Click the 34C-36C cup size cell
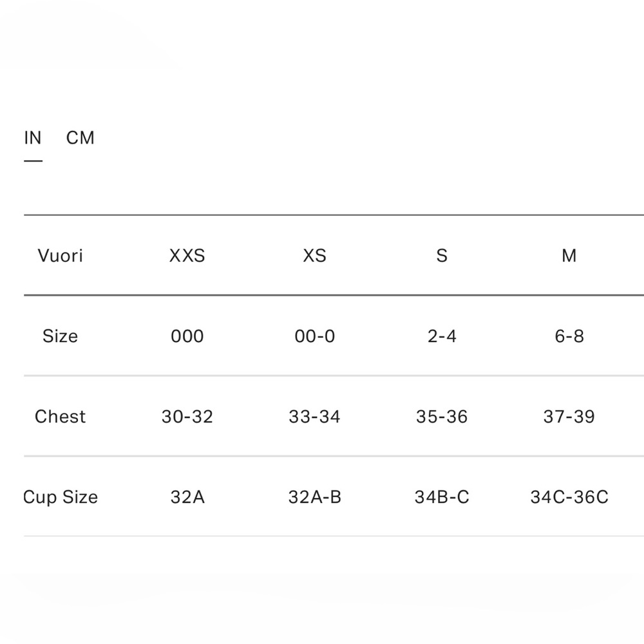 coord(569,497)
